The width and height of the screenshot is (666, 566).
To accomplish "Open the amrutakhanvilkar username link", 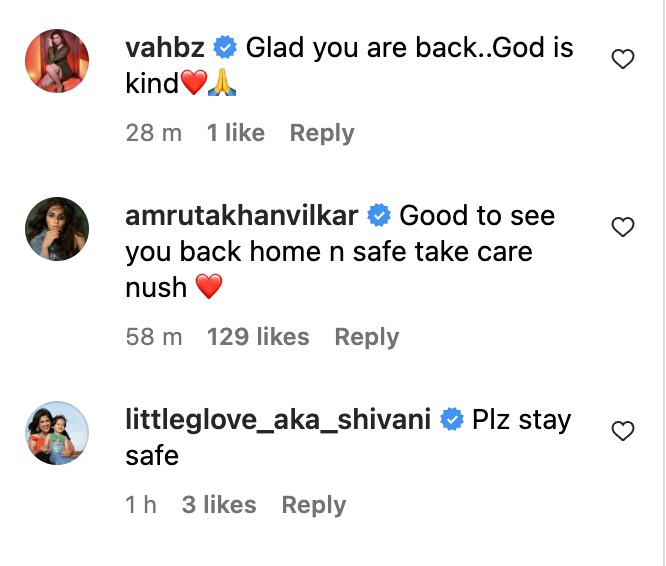I will tap(242, 215).
